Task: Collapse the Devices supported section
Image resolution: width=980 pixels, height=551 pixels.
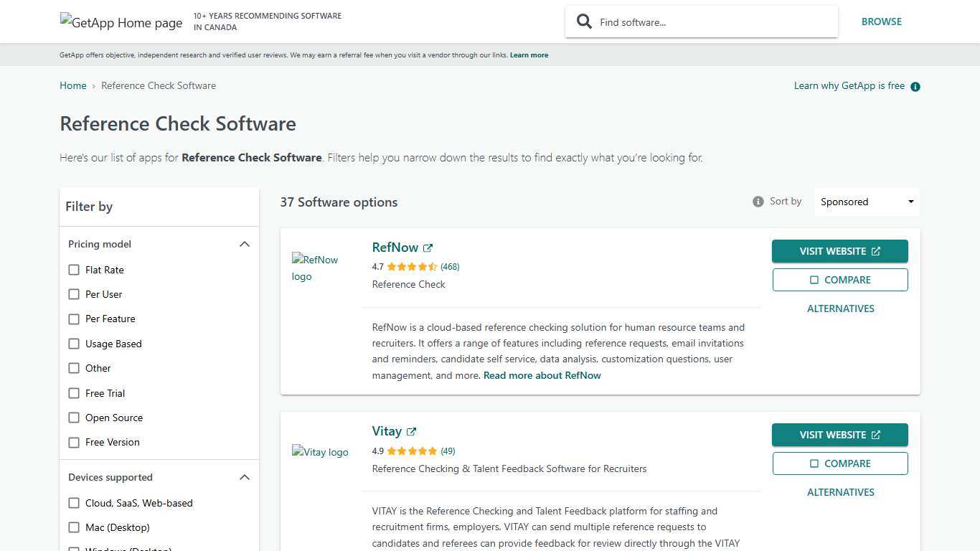Action: tap(245, 477)
